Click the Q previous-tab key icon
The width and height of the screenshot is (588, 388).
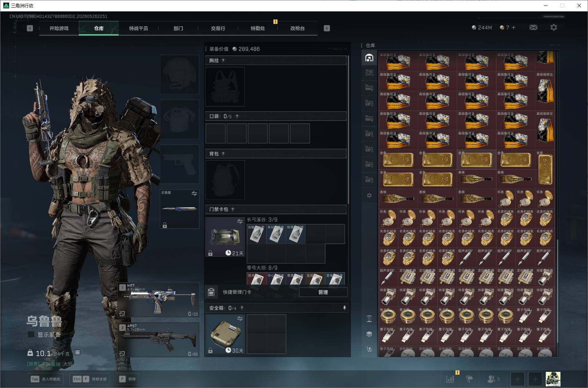[x=30, y=28]
